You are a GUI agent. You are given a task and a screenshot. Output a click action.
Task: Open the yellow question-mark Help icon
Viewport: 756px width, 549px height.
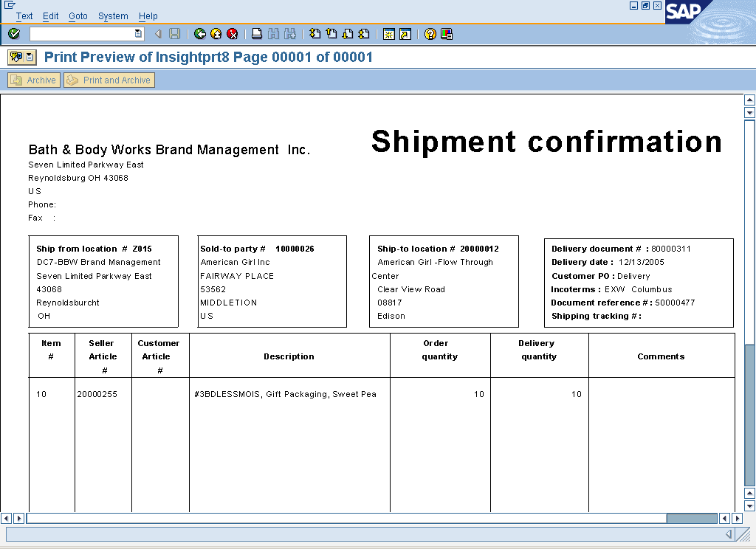tap(430, 34)
